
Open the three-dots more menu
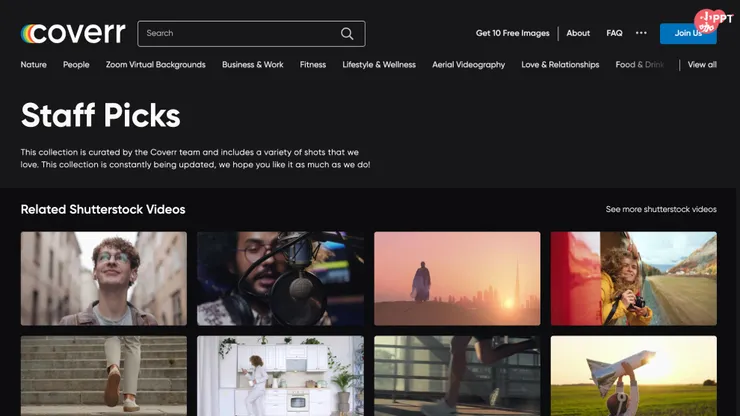(x=641, y=33)
